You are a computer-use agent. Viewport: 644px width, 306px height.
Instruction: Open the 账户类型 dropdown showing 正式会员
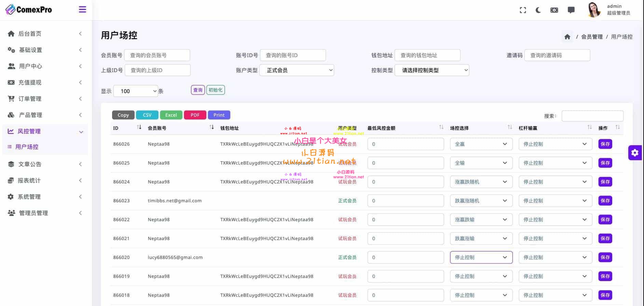point(297,70)
